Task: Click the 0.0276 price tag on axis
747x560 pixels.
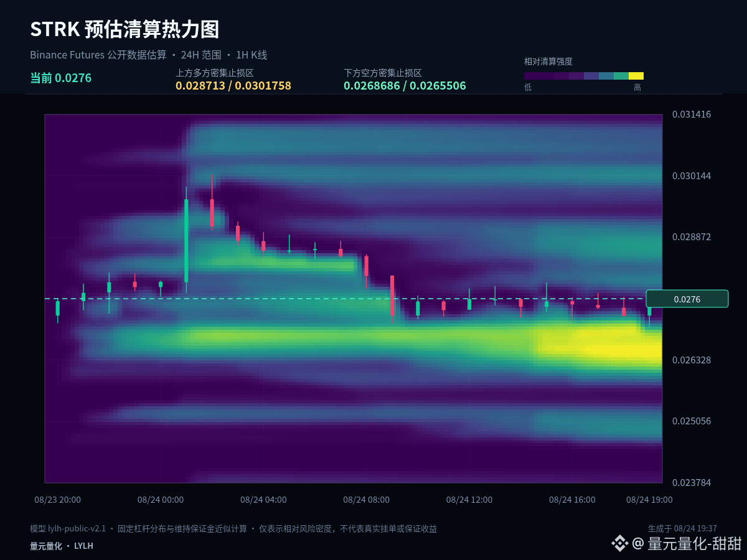Action: (687, 299)
